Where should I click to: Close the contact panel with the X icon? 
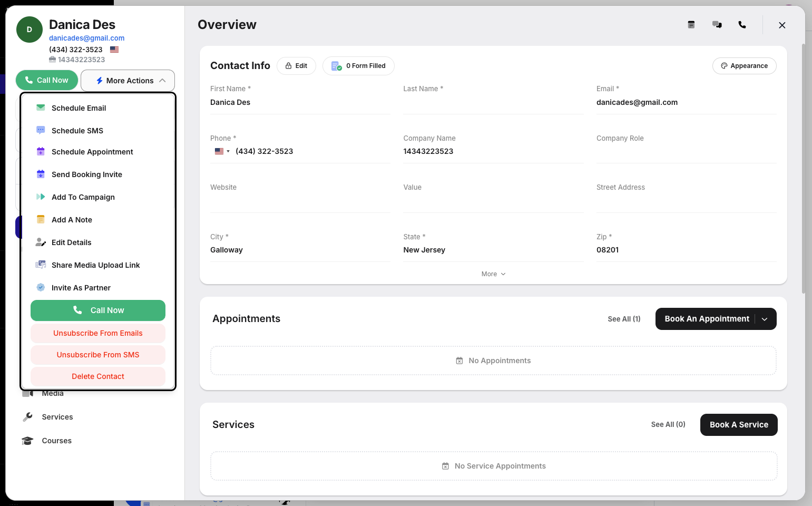tap(782, 25)
